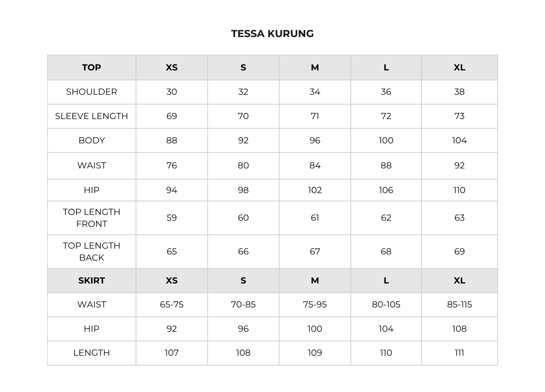The image size is (545, 392).
Task: Click the TOP section header cell
Action: (x=92, y=68)
